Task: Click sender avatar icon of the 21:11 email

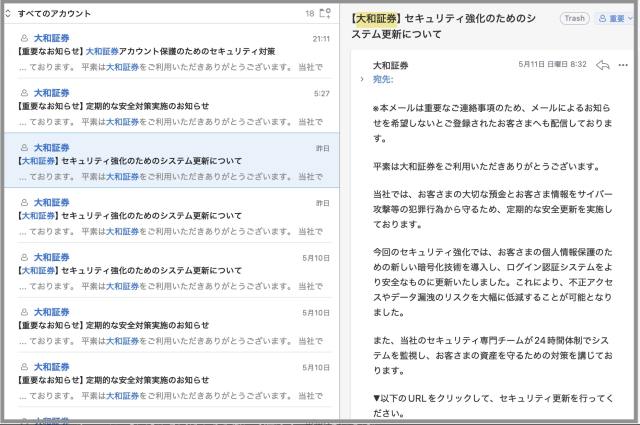Action: pyautogui.click(x=24, y=39)
